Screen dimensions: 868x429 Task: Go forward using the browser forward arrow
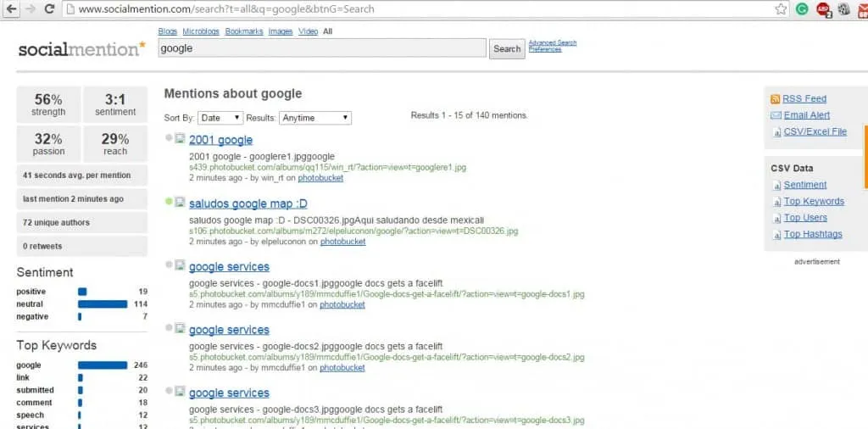coord(30,8)
